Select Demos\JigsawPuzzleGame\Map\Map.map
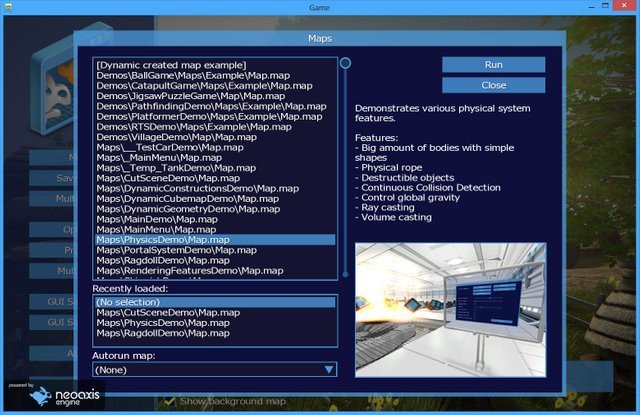Screen dimensions: 640x415 215,96
